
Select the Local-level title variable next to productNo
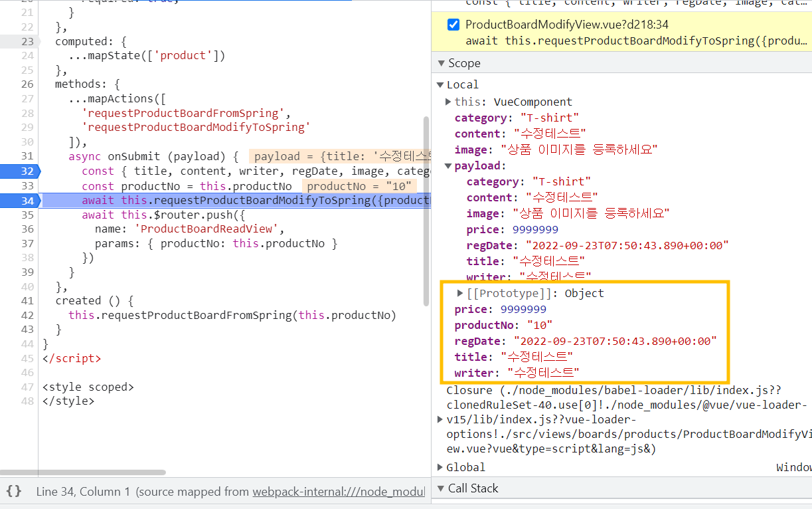[514, 357]
